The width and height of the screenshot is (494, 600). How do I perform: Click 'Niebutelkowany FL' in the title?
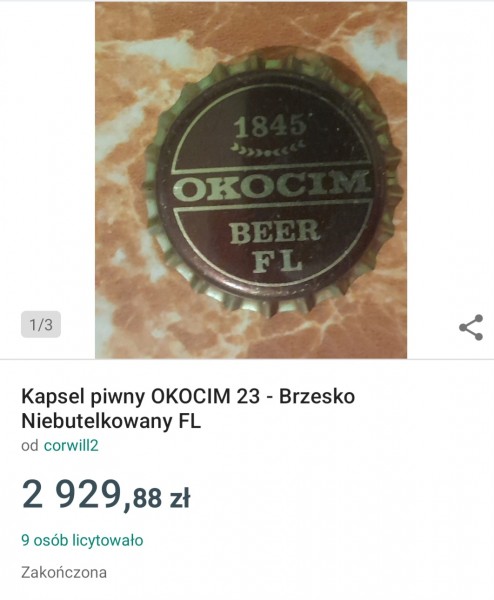coord(111,421)
